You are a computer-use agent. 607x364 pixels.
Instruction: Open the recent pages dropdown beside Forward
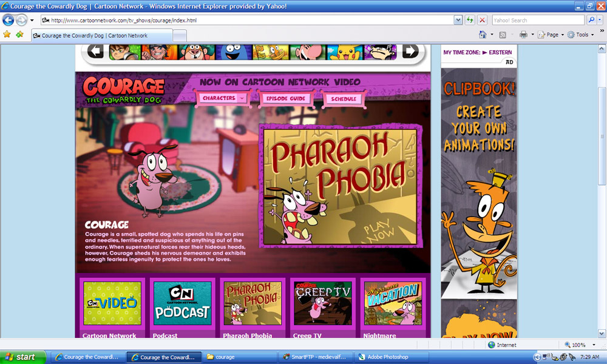click(32, 20)
